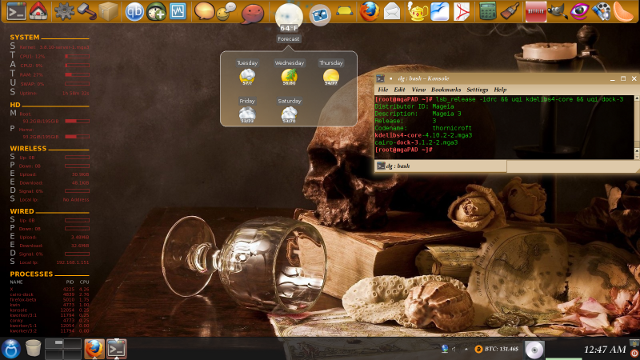640x360 pixels.
Task: Click the small yellow dock icon beside Firefox
Action: (344, 11)
